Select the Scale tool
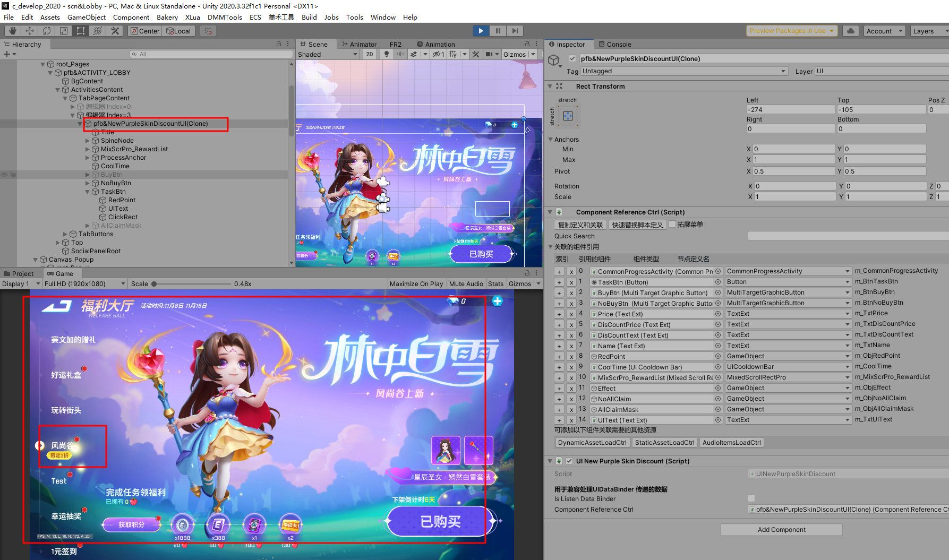 click(x=64, y=31)
